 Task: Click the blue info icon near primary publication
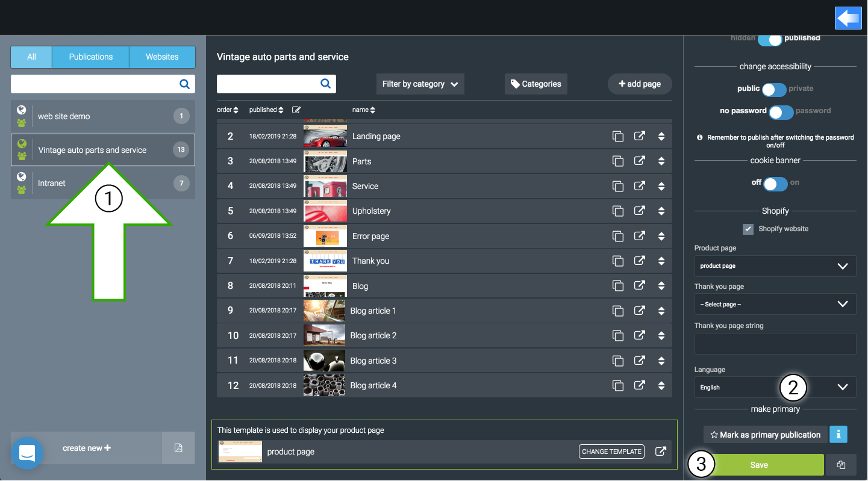838,434
